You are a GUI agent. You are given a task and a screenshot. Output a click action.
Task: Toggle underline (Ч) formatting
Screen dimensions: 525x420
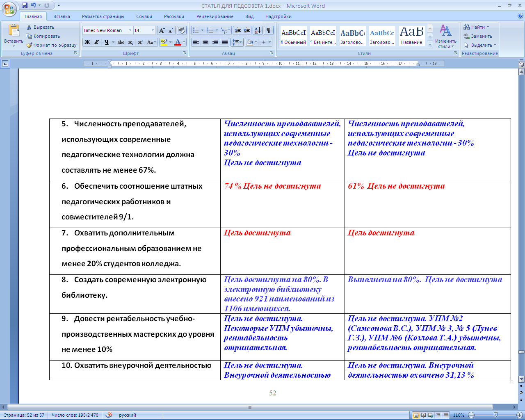107,42
